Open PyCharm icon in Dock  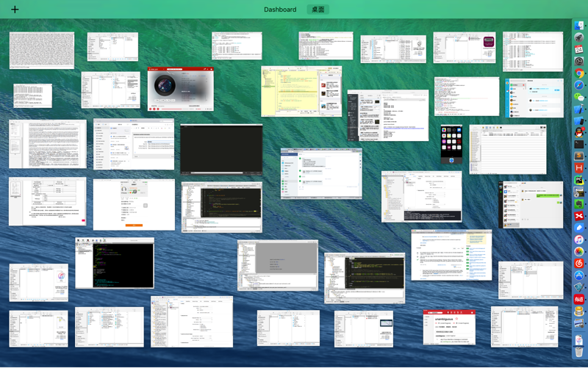[x=579, y=180]
